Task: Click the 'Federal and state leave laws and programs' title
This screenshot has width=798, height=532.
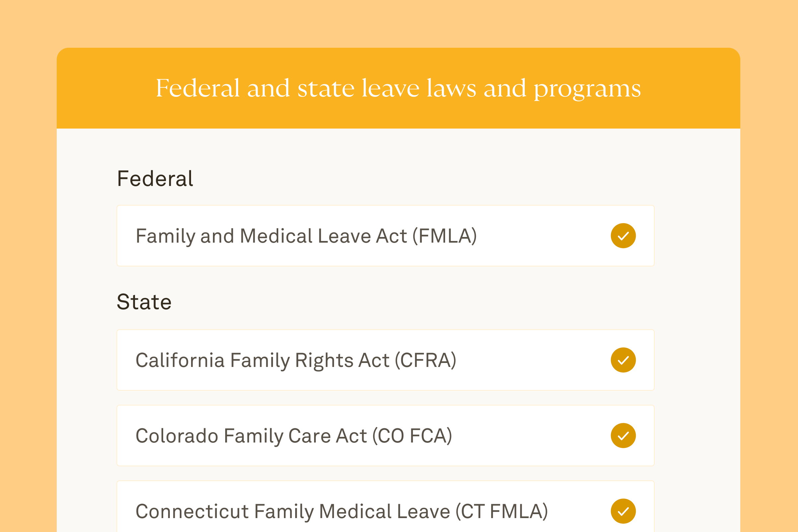Action: [x=398, y=88]
